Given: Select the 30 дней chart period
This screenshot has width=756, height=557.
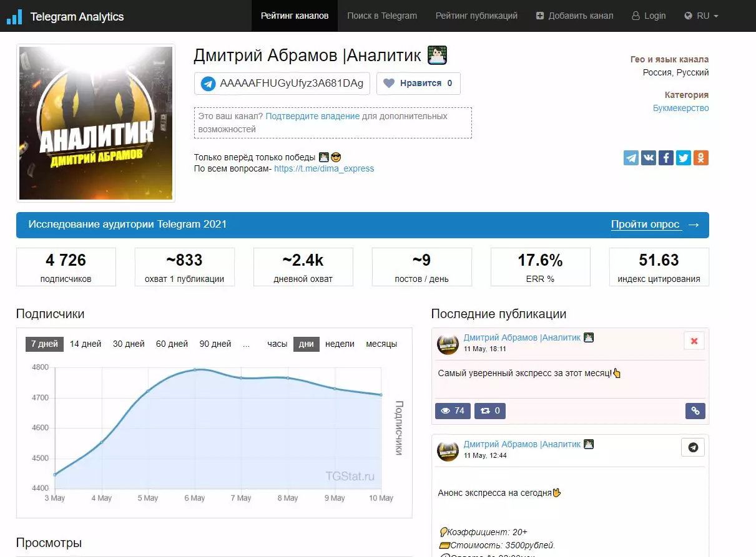Looking at the screenshot, I should click(x=129, y=344).
